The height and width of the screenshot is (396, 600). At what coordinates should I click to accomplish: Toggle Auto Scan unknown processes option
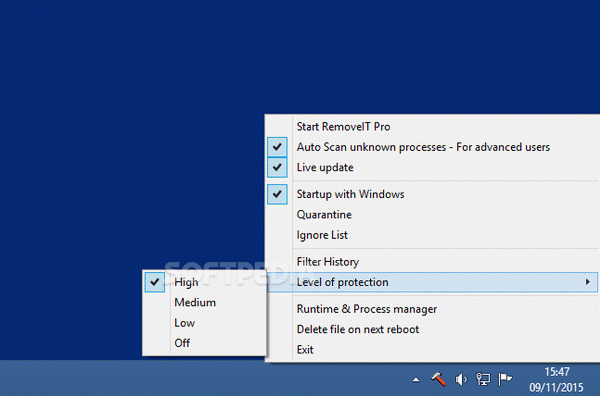[x=432, y=147]
